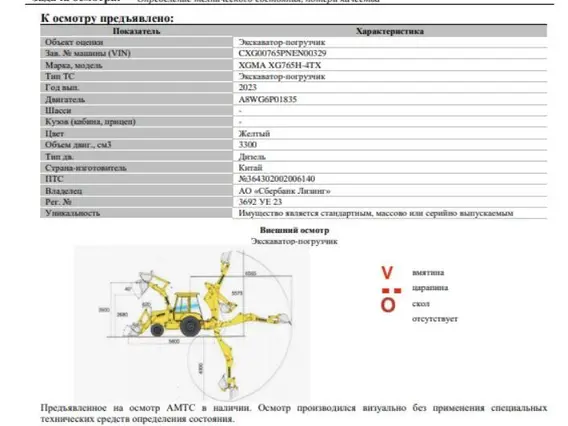Click the 'Зав. № машины (VIN)' label

88,53
